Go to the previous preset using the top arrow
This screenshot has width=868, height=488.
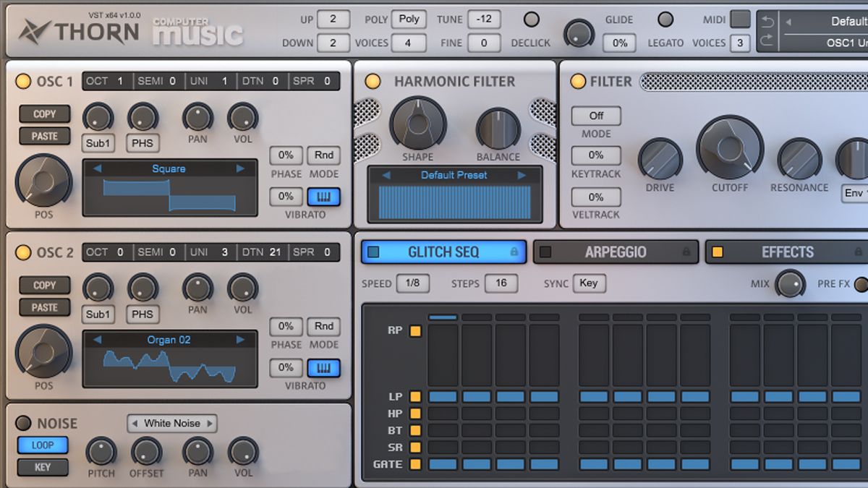(x=788, y=22)
